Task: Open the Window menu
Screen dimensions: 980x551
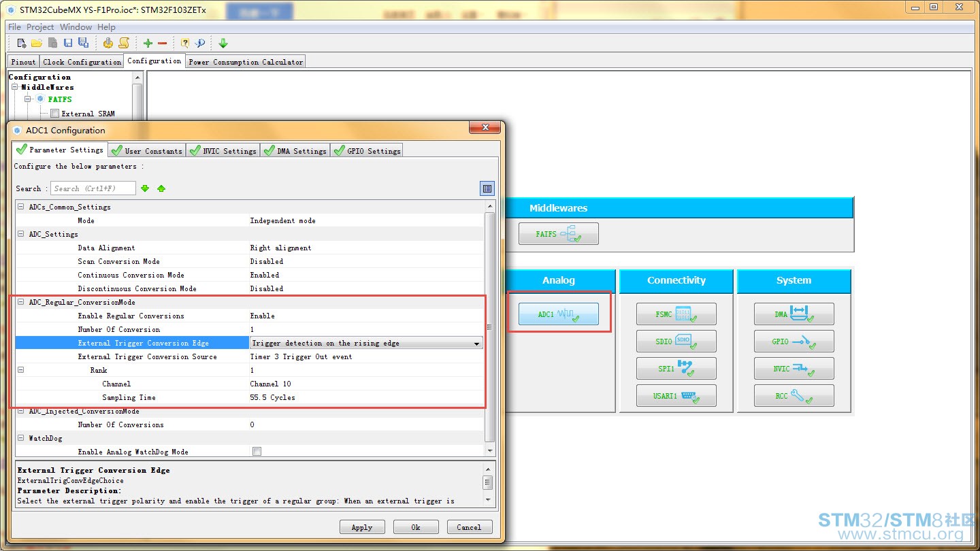Action: 76,27
